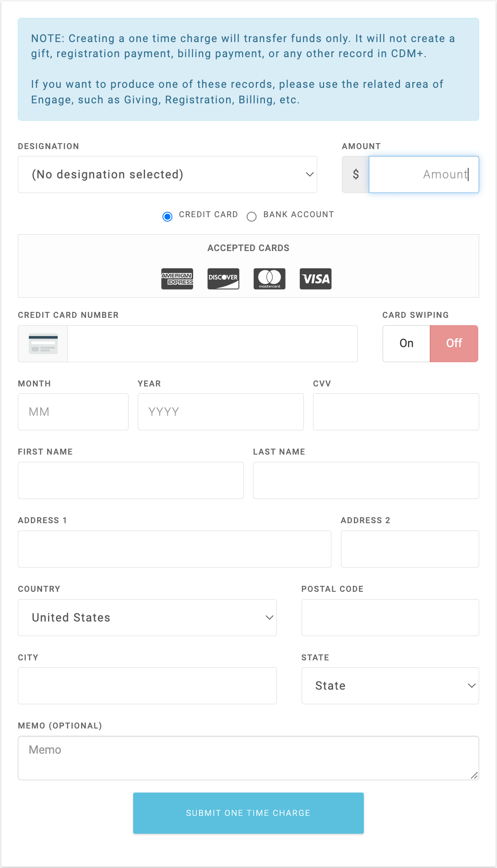Click the Memo text area

(248, 758)
